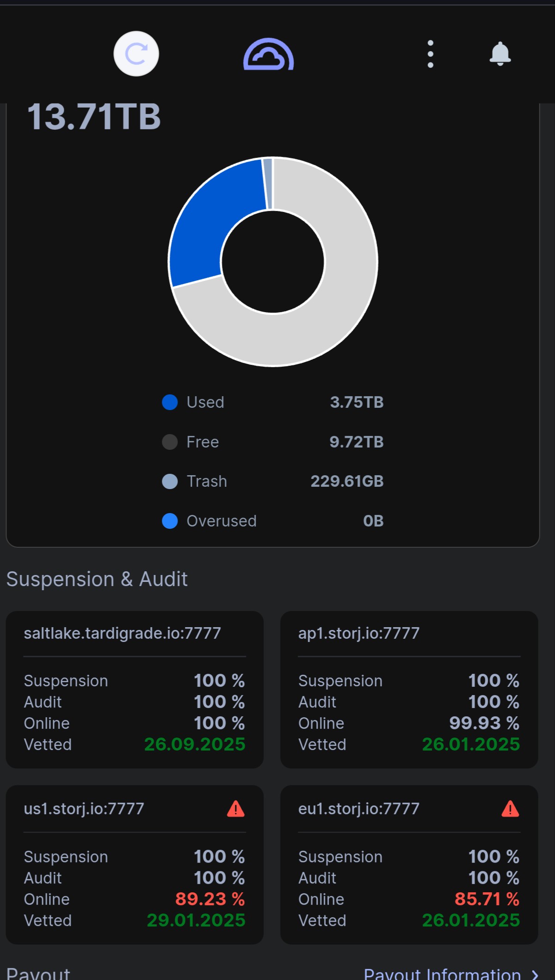The width and height of the screenshot is (555, 980).
Task: Click the 89.23 % online score
Action: 210,899
